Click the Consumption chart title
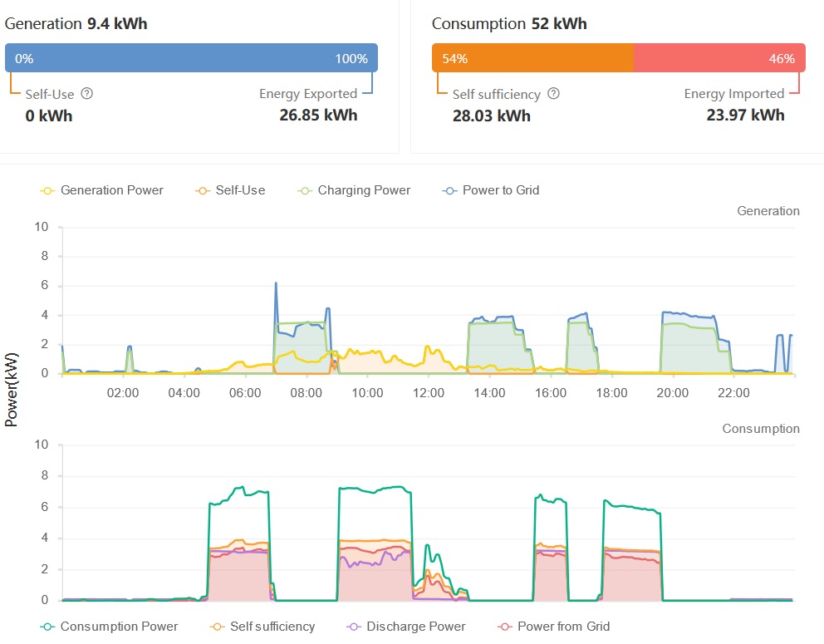Viewport: 824px width, 644px height. [761, 429]
